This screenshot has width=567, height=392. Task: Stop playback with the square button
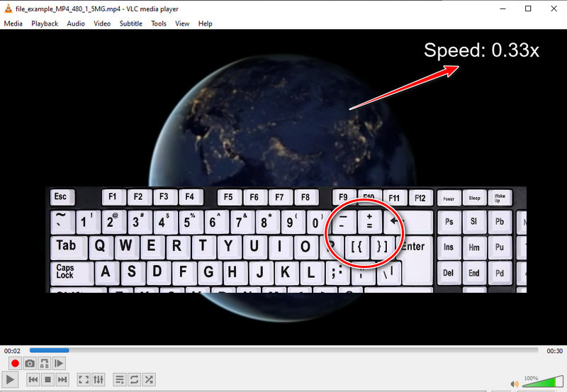click(47, 380)
